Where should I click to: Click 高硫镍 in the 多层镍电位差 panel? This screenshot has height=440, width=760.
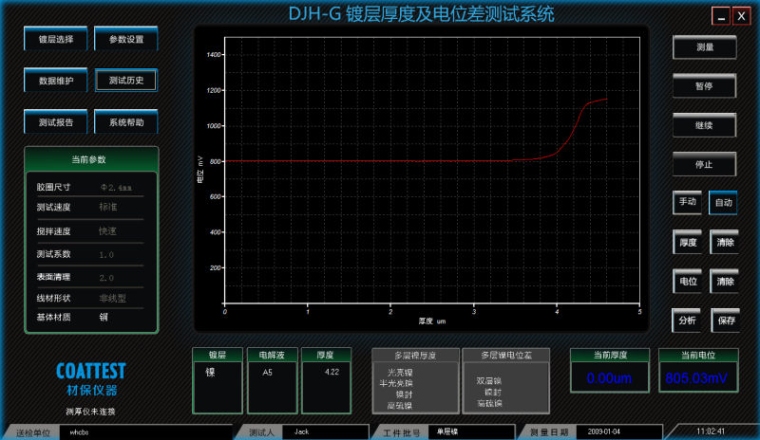490,403
